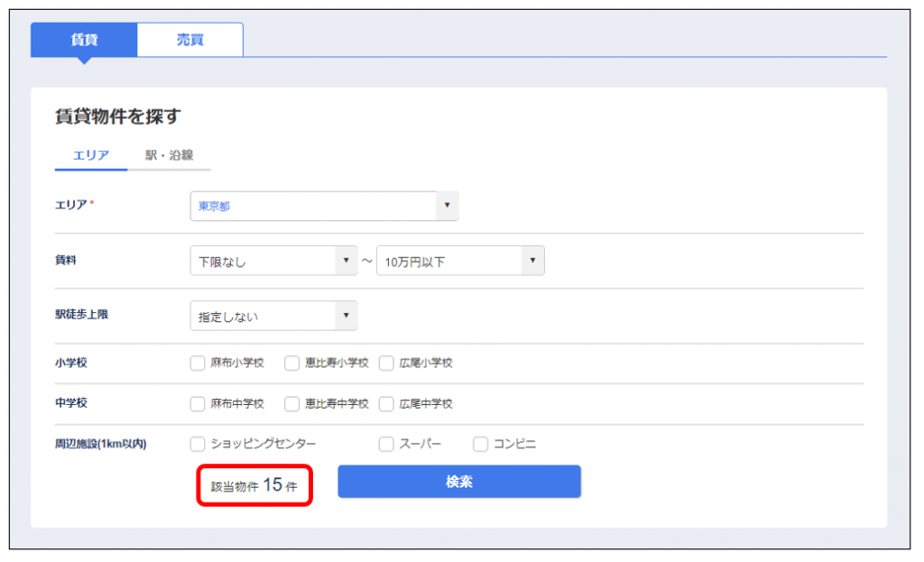Screen dimensions: 924x562
Task: Open the 10万円以下 maximum rent dropdown
Action: click(460, 262)
